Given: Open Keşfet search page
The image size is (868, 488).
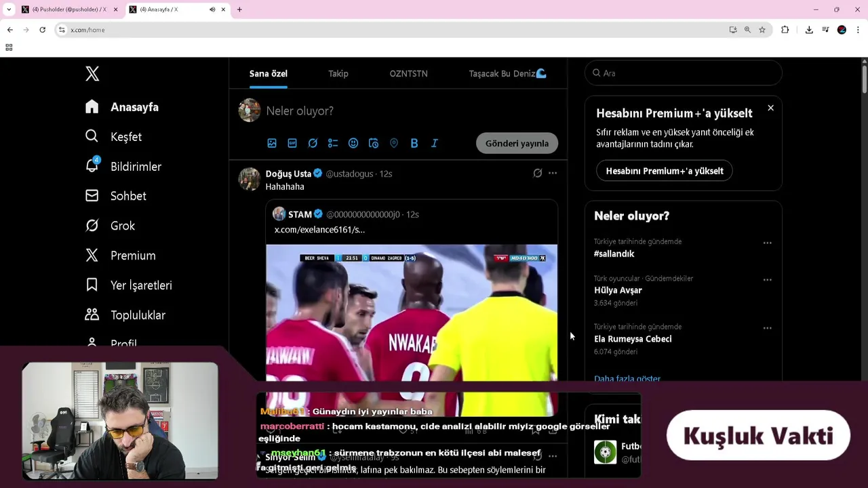Looking at the screenshot, I should [113, 137].
